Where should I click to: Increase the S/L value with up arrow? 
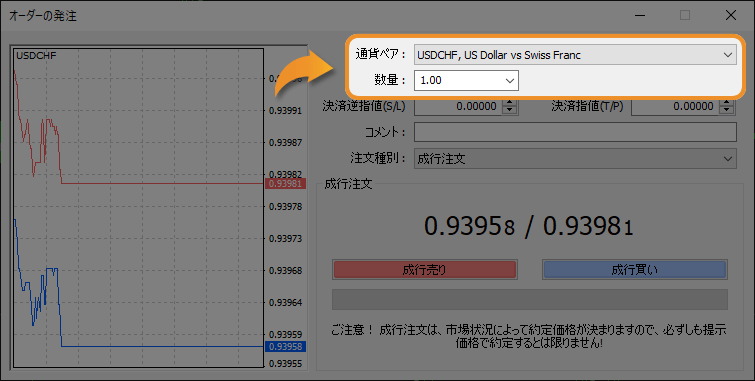click(x=509, y=102)
